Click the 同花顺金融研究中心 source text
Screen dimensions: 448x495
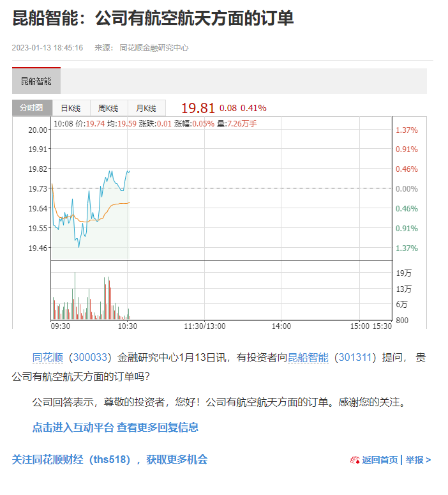(x=154, y=48)
